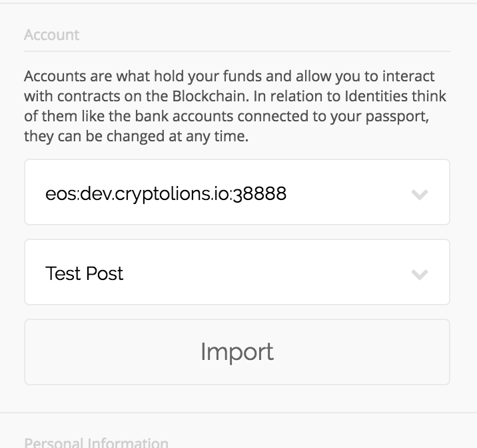Click the word Blockchain in the description
This screenshot has width=477, height=448.
pyautogui.click(x=211, y=96)
